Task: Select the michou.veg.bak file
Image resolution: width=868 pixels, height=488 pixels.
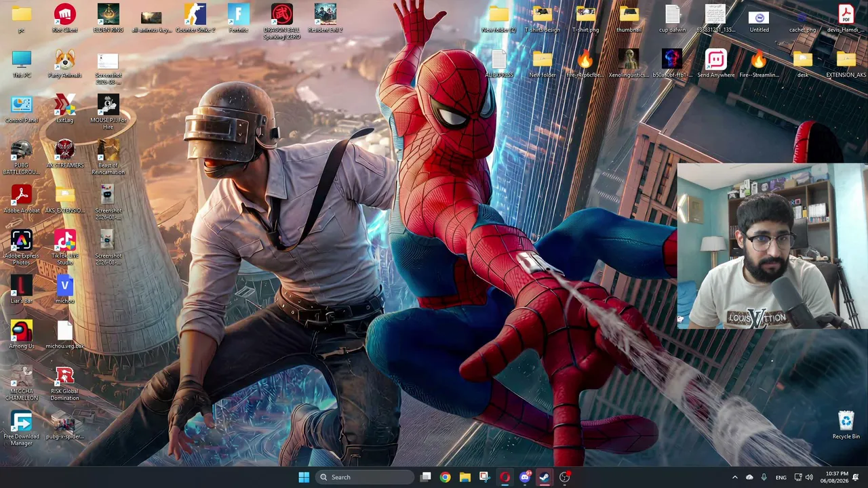Action: (64, 335)
